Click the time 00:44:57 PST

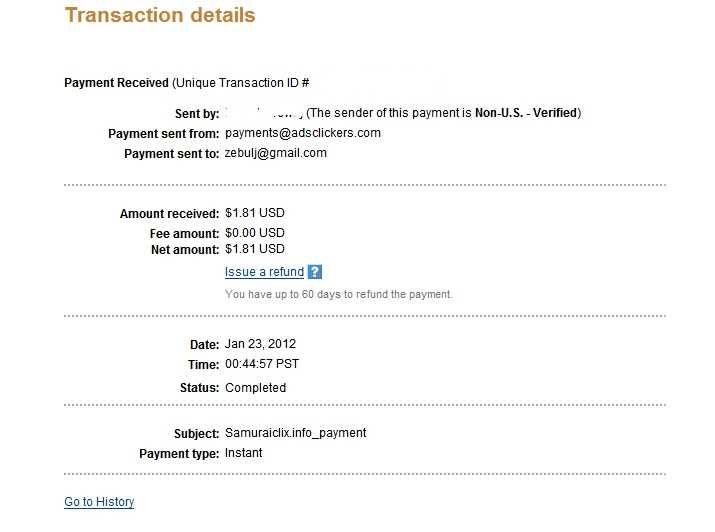262,364
